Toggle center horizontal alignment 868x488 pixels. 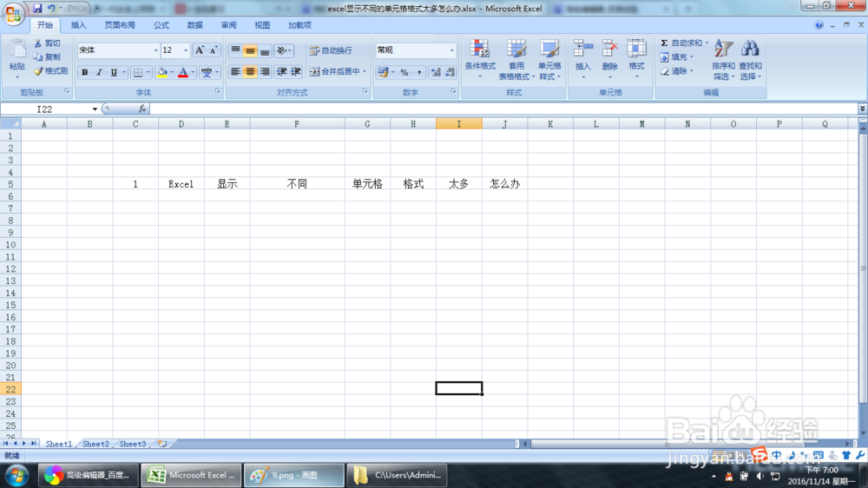pyautogui.click(x=250, y=71)
